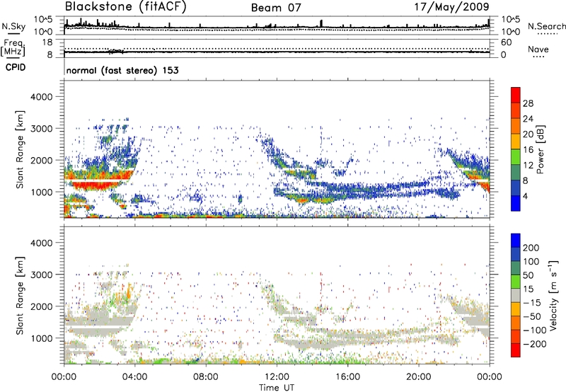Click the 'Velocity [m s-1]' colorbar title
Screen dimensions: 566x392
tap(553, 295)
